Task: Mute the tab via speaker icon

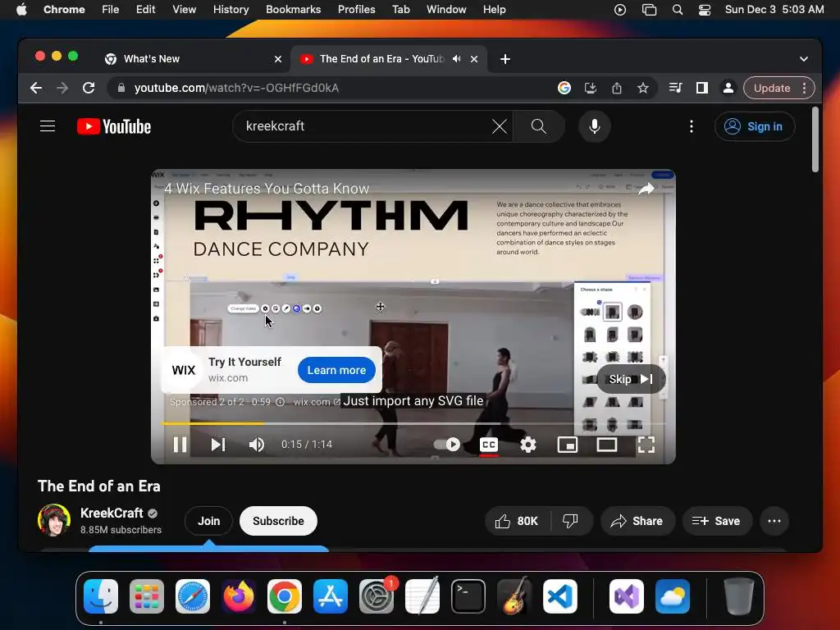Action: tap(456, 59)
